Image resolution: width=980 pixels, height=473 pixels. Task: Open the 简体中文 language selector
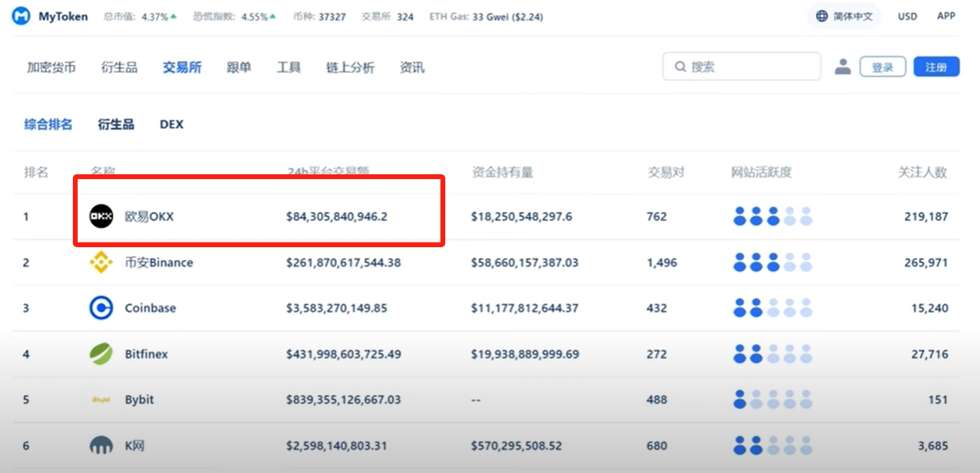[x=845, y=16]
